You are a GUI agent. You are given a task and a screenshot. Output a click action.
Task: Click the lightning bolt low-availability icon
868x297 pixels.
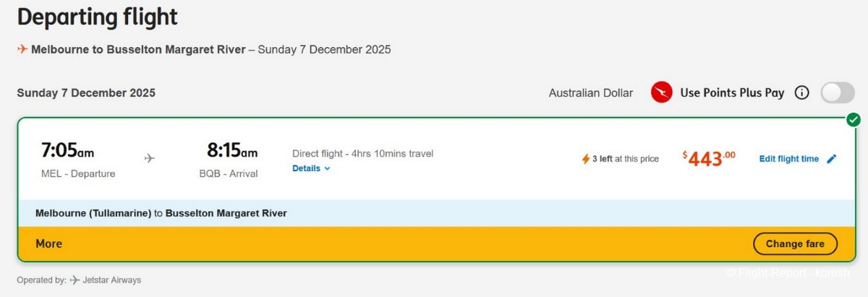586,159
